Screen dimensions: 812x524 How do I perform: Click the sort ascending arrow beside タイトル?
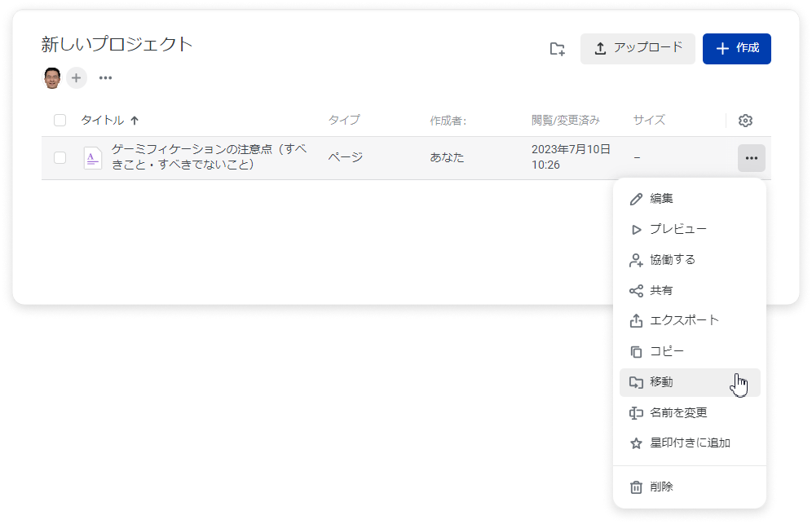[x=135, y=121]
